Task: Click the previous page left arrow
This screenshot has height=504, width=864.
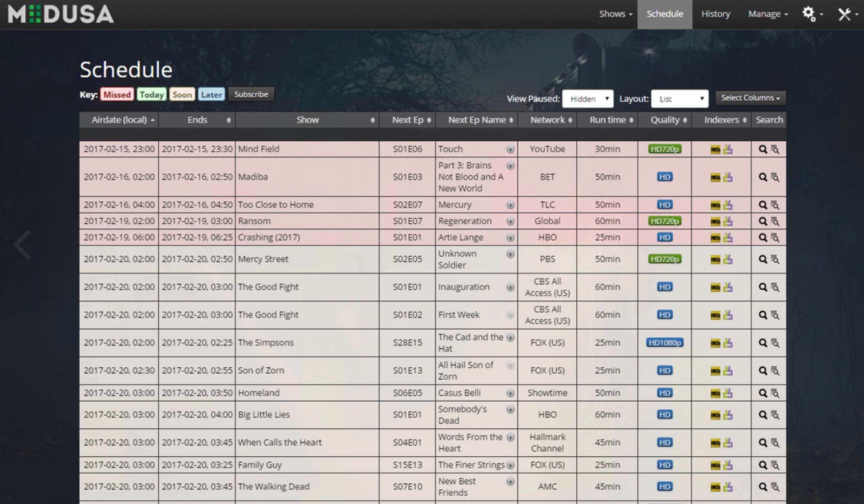Action: [x=22, y=245]
